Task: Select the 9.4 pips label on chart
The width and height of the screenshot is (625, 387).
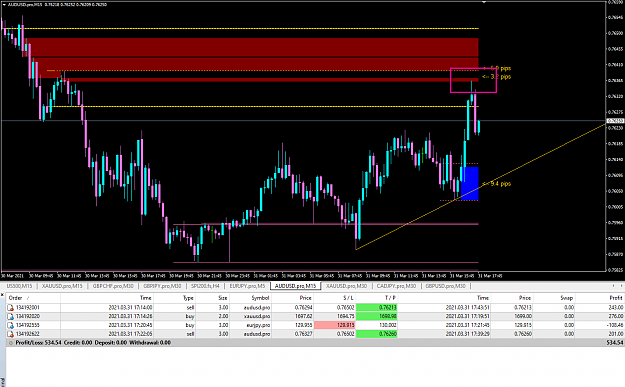Action: pyautogui.click(x=497, y=184)
